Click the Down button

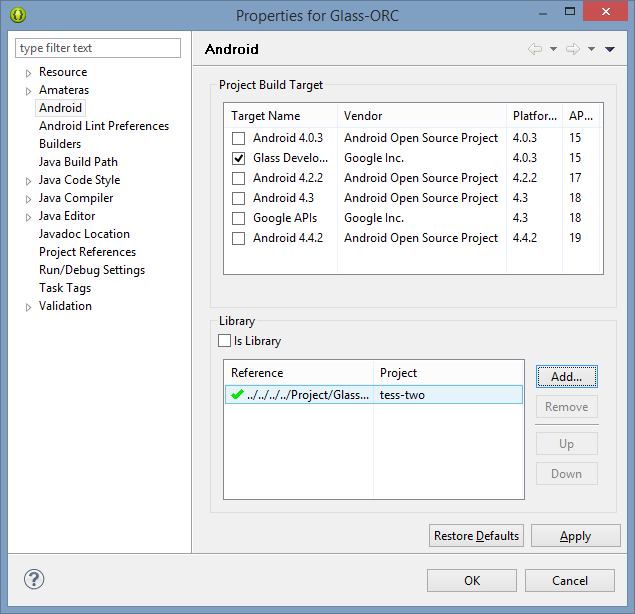[x=567, y=474]
